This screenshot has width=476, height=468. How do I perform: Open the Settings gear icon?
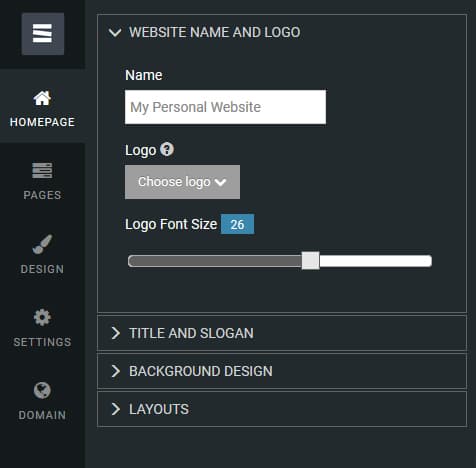42,317
